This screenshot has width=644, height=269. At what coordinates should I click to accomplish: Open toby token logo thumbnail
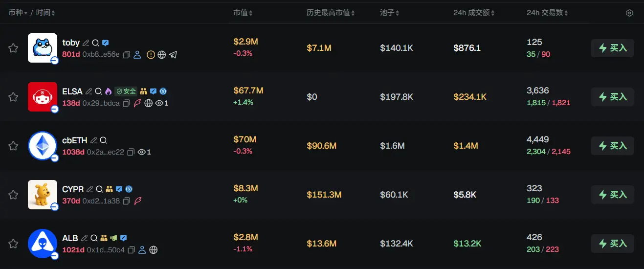43,48
